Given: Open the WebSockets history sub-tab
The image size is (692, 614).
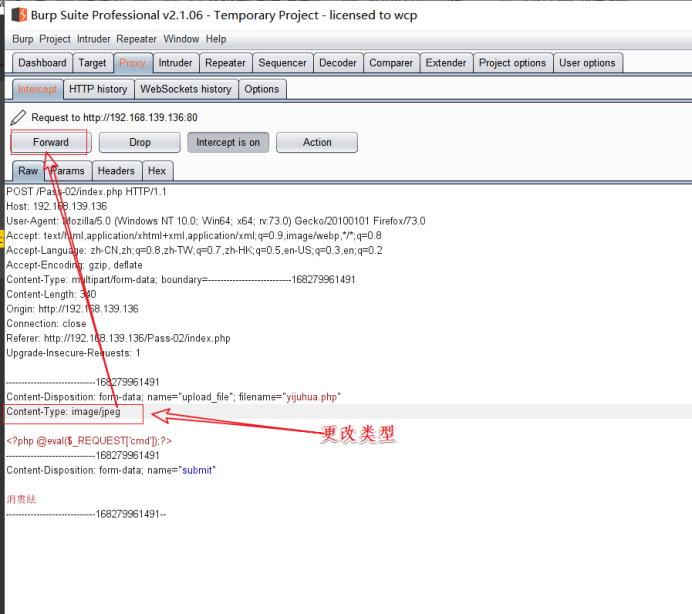Looking at the screenshot, I should coord(186,89).
